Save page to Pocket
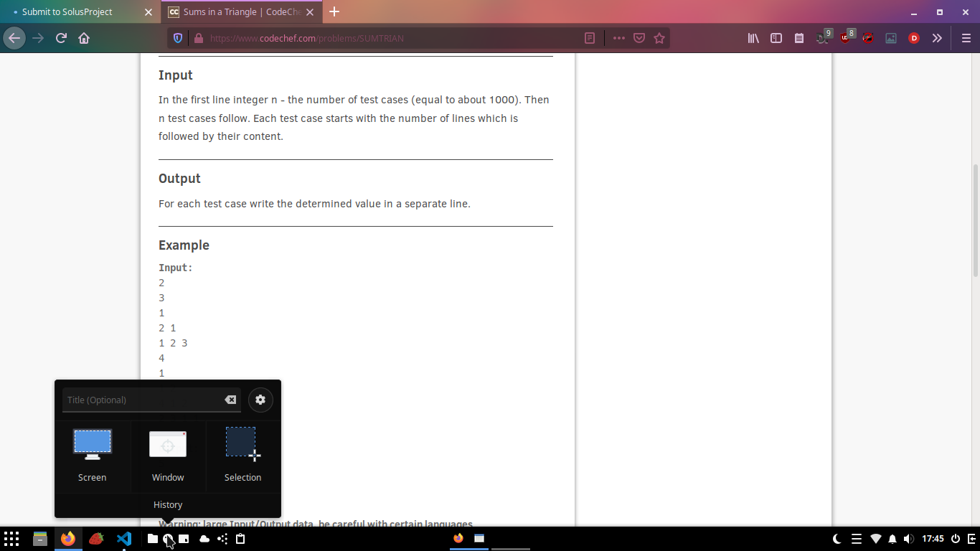 [x=639, y=38]
